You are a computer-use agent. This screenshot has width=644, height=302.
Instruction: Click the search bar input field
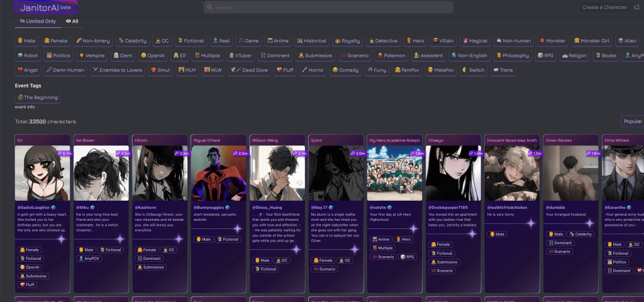[x=328, y=8]
